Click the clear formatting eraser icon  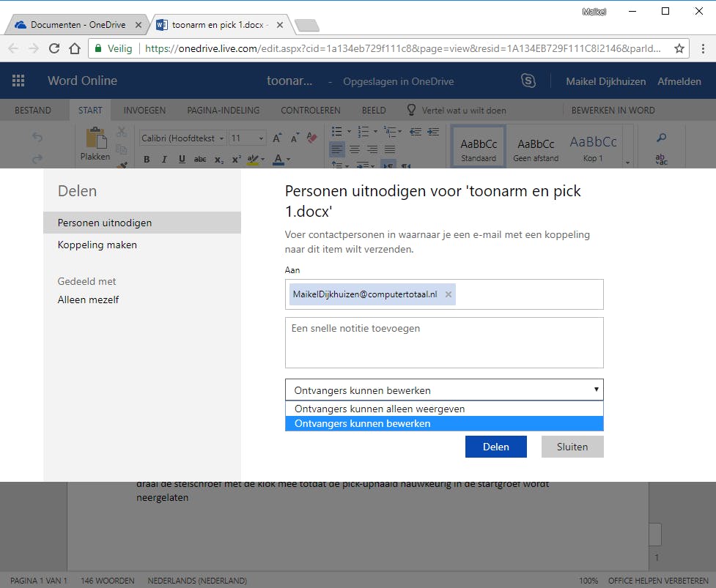pos(312,138)
